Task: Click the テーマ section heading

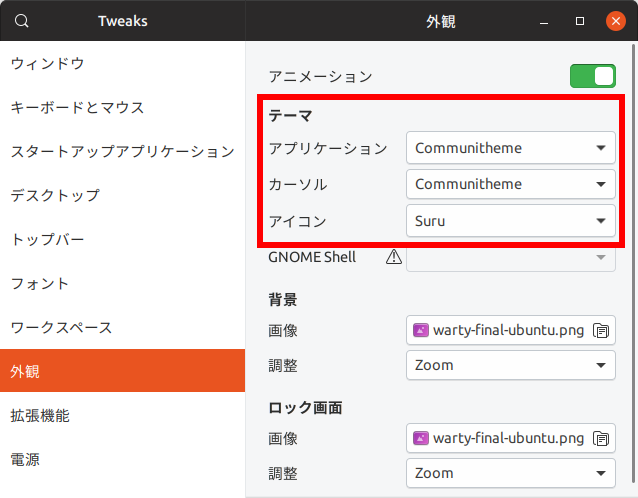Action: [x=290, y=116]
